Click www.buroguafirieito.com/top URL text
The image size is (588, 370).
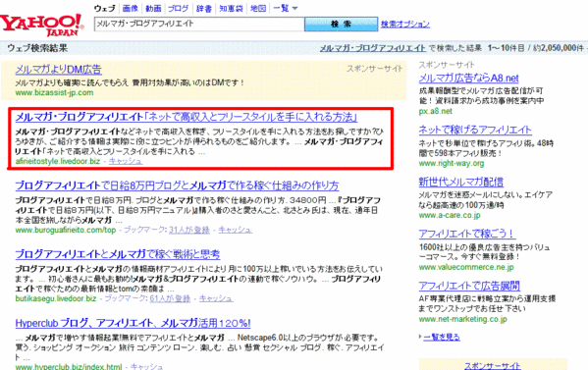pos(66,230)
